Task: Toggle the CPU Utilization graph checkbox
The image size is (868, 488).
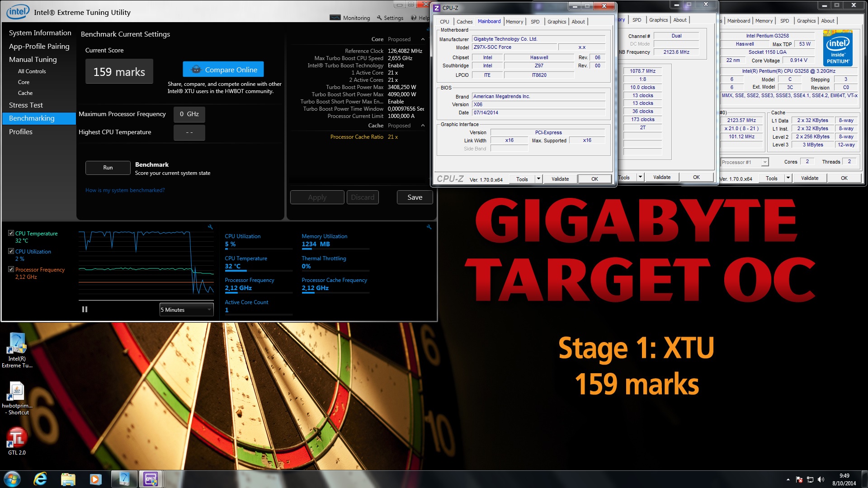Action: pos(11,251)
